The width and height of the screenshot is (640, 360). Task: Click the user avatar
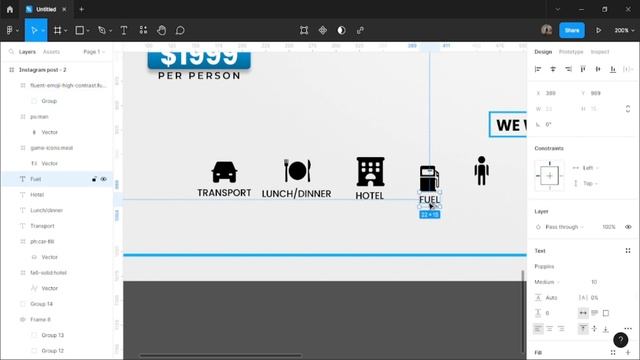[x=547, y=30]
